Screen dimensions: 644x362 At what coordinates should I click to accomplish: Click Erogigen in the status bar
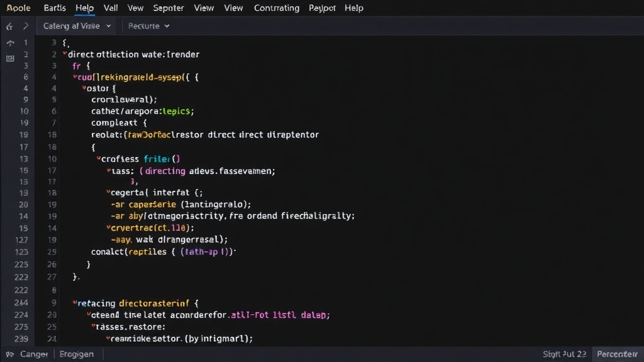(76, 354)
